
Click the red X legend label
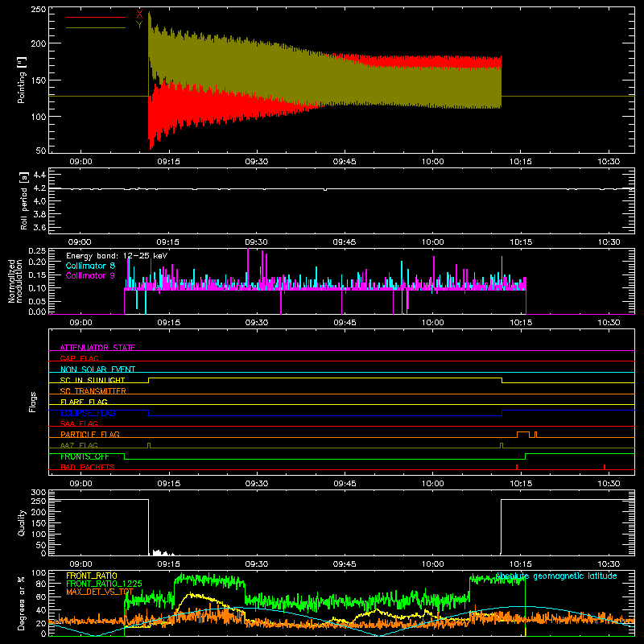(139, 14)
